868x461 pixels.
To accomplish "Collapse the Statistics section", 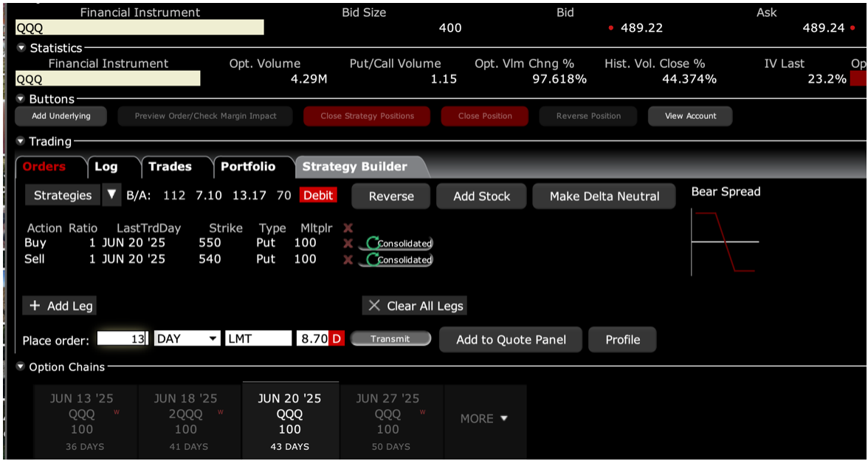I will 21,48.
